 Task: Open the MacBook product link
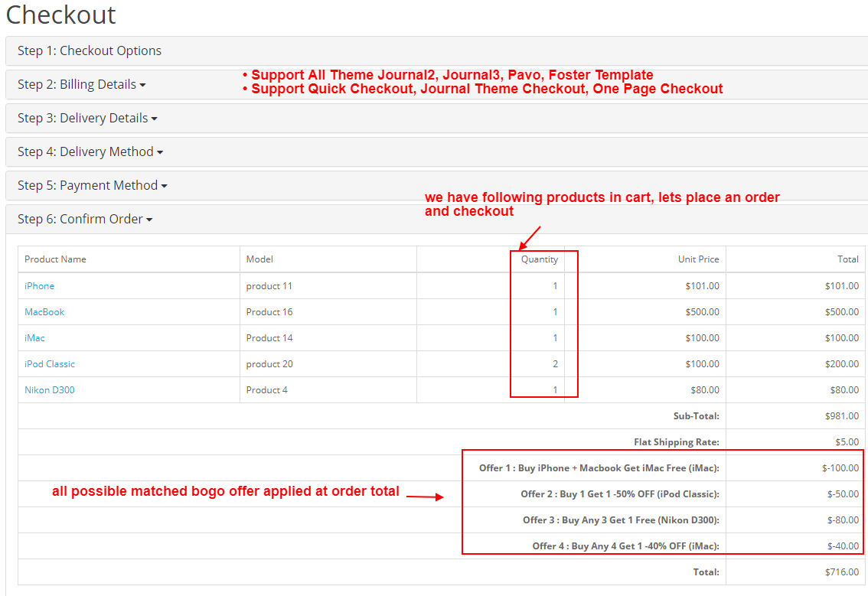click(x=44, y=312)
